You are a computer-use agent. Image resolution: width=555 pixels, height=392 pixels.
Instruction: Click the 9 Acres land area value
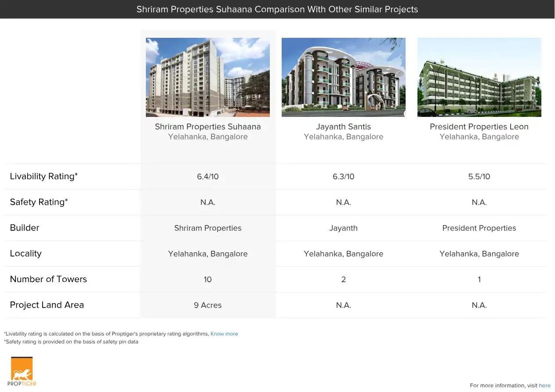pos(208,305)
